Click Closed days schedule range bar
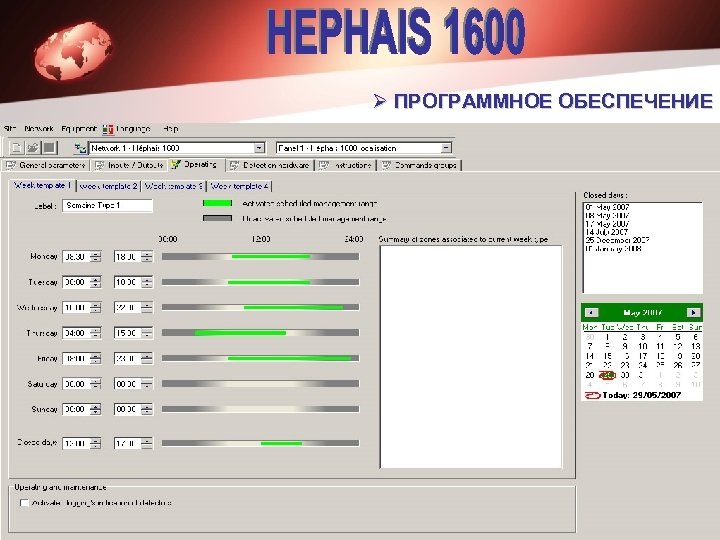720x540 pixels. click(260, 443)
